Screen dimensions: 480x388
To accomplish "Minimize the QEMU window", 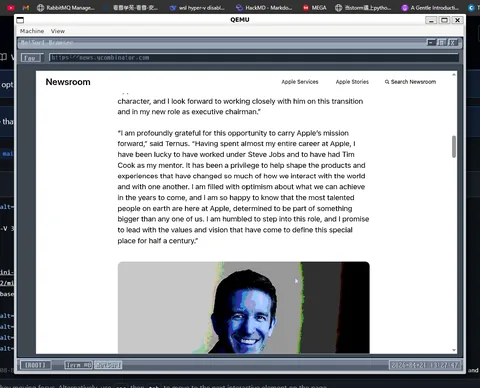I will click(431, 20).
